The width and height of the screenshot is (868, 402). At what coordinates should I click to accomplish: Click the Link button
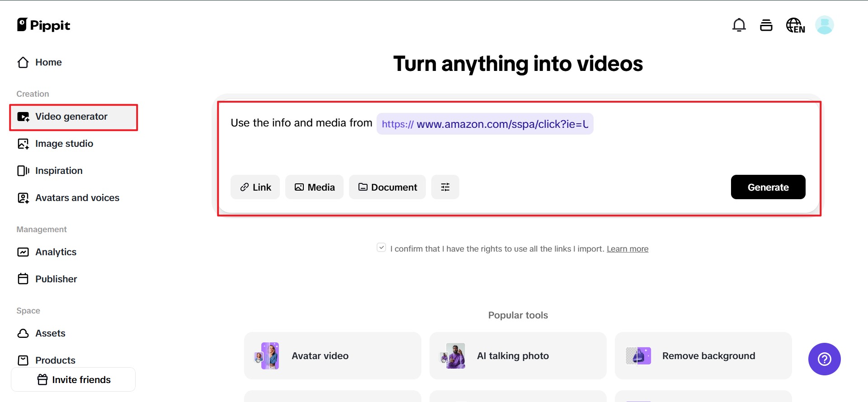click(x=255, y=187)
